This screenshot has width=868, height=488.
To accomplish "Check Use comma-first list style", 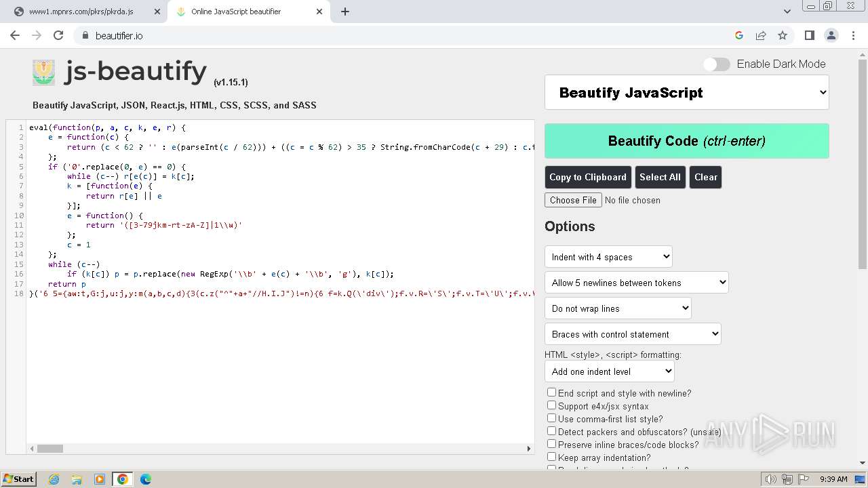I will click(551, 418).
